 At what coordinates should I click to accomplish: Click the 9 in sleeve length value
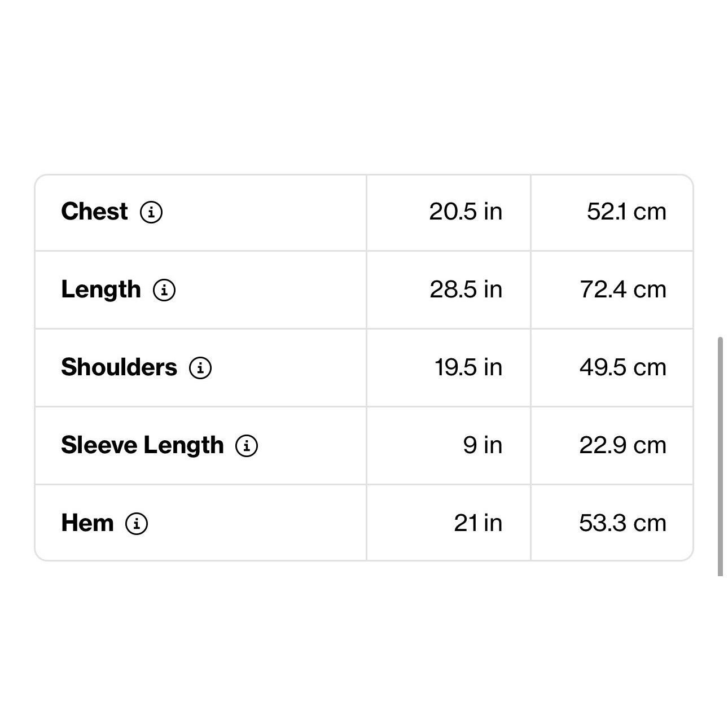(x=483, y=445)
